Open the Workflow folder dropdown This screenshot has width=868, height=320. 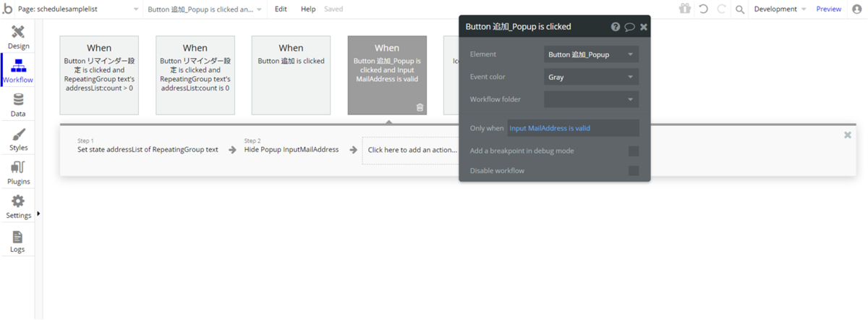(591, 99)
